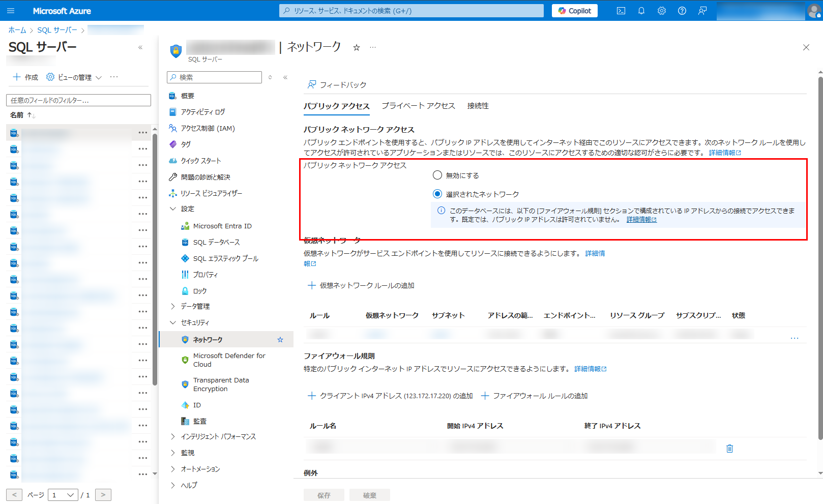
Task: Open 詳細情報 link in info box
Action: [641, 220]
